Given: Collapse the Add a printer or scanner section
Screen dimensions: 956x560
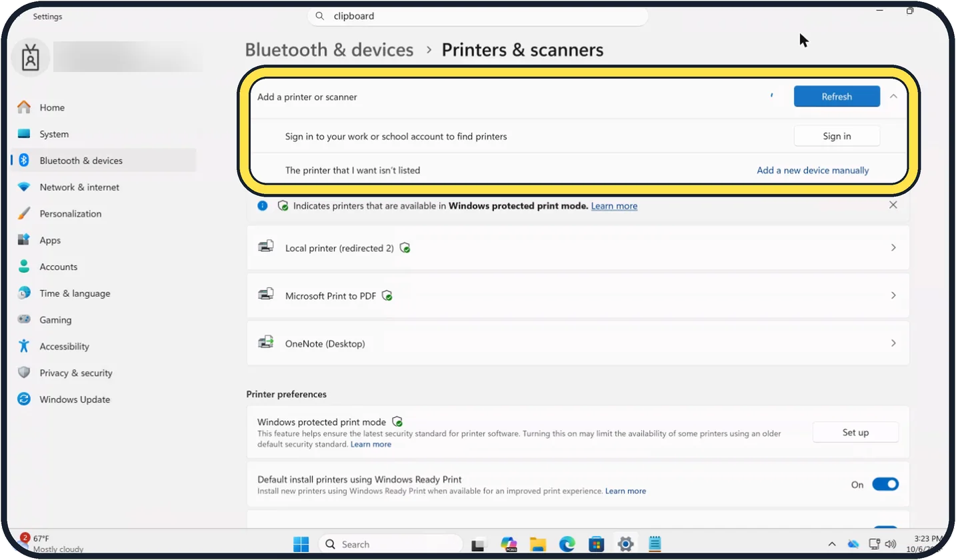Looking at the screenshot, I should click(893, 97).
